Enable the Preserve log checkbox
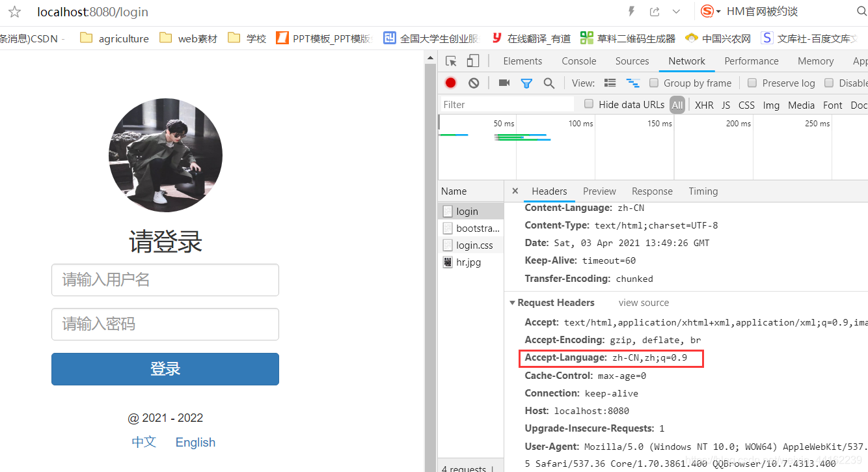Screen dimensions: 868x472 pyautogui.click(x=752, y=83)
